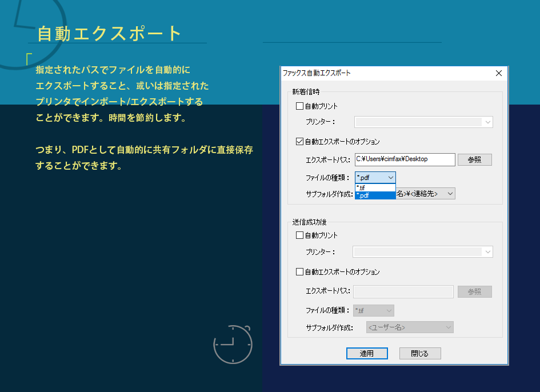Screen dimensions: 540x392
Task: Click the 適用 button
Action: [x=367, y=353]
